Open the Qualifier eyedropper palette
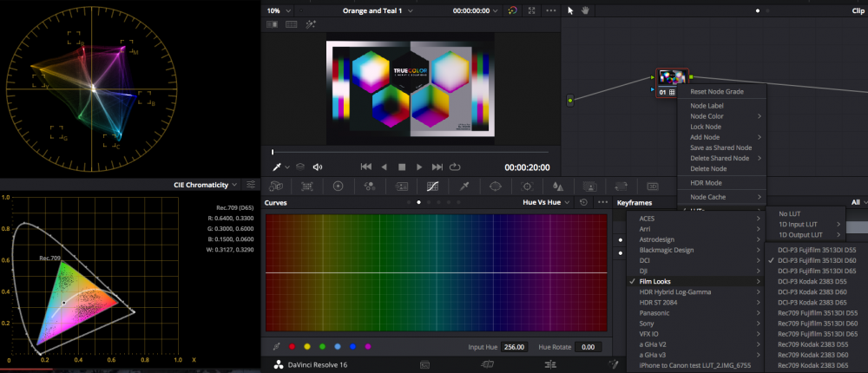868x373 pixels. pyautogui.click(x=464, y=186)
